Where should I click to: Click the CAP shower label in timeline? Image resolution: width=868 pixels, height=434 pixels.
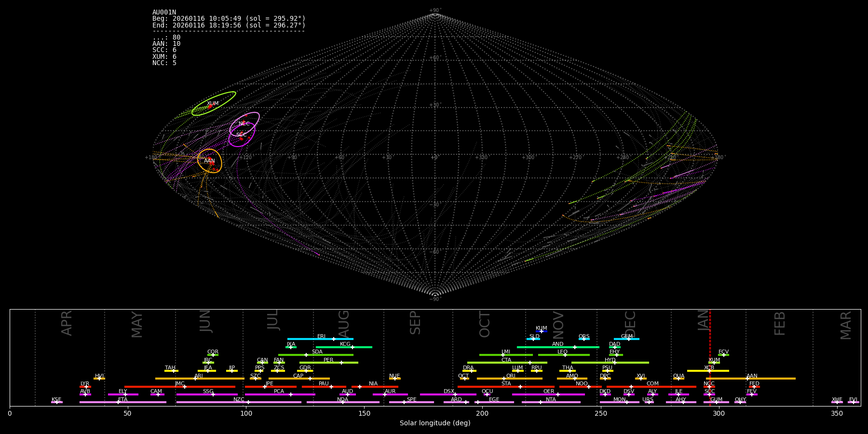[x=298, y=376]
